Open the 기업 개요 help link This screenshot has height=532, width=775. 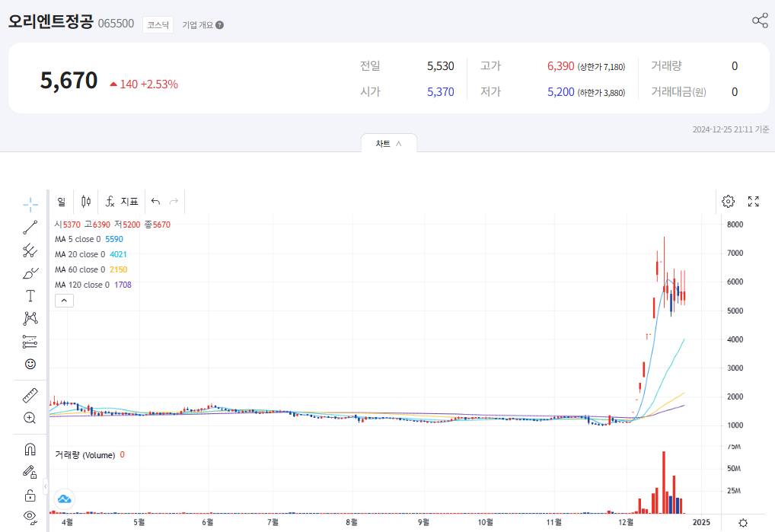pos(203,25)
